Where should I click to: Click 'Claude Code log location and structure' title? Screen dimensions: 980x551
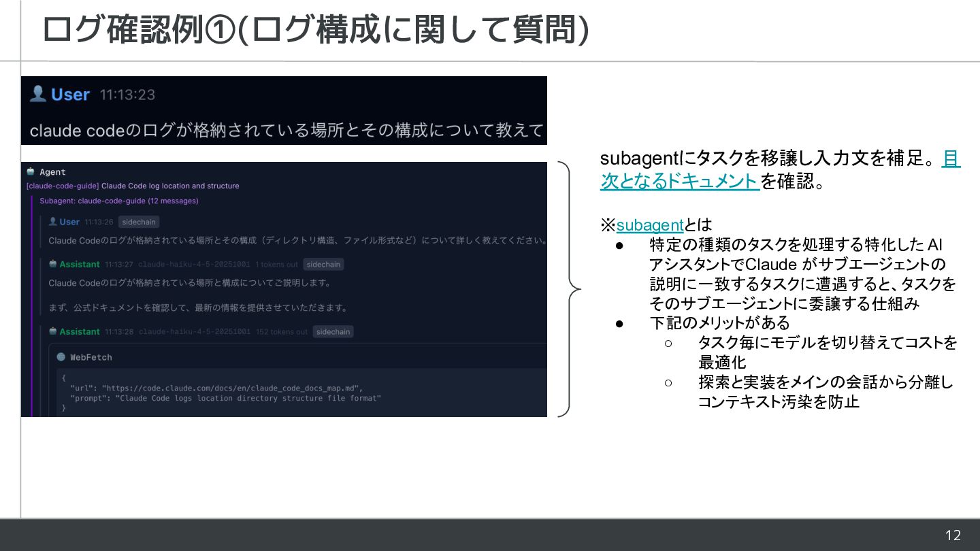(170, 186)
